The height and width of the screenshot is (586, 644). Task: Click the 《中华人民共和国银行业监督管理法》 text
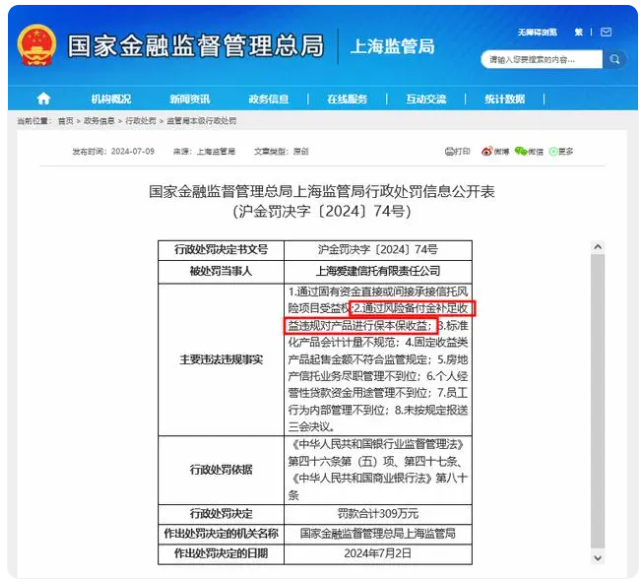tap(378, 444)
